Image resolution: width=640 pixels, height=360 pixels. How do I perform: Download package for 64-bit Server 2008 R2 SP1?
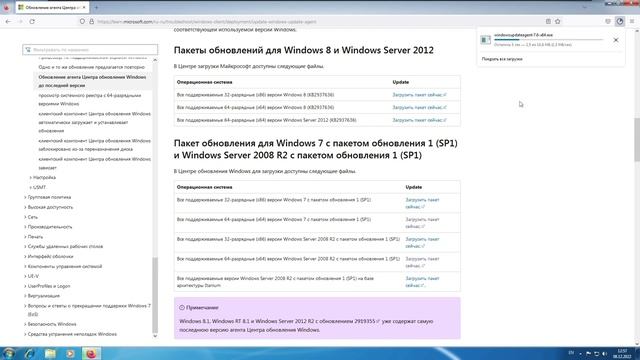pos(422,262)
